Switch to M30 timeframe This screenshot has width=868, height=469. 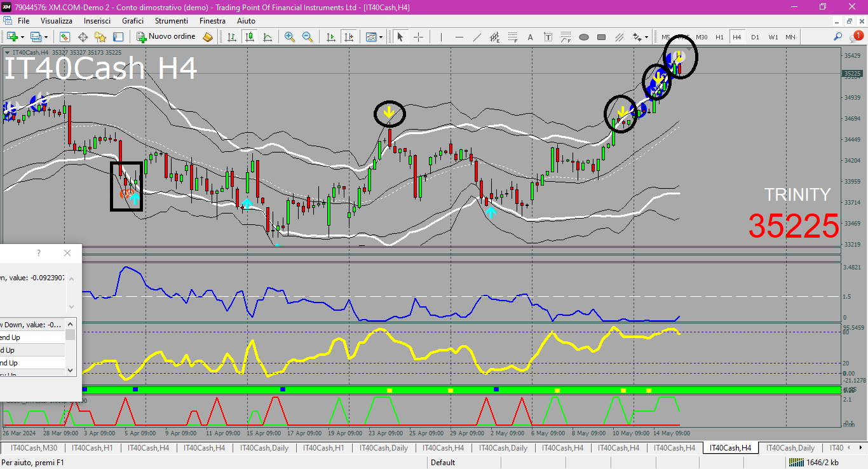click(702, 37)
